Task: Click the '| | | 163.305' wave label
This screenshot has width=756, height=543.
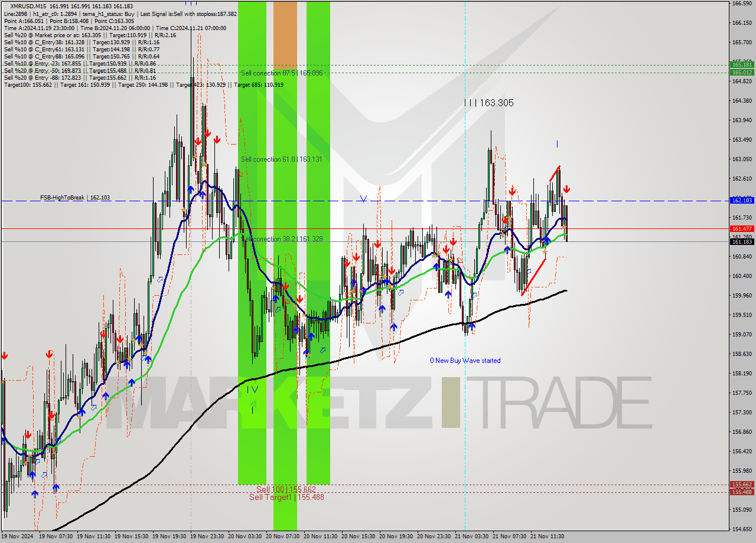Action: click(488, 103)
